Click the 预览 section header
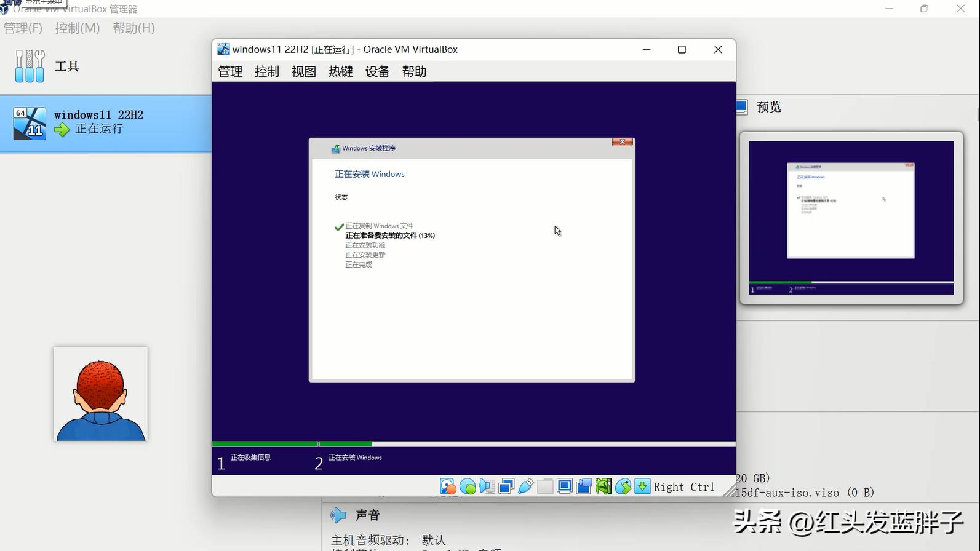Image resolution: width=980 pixels, height=551 pixels. [x=769, y=107]
